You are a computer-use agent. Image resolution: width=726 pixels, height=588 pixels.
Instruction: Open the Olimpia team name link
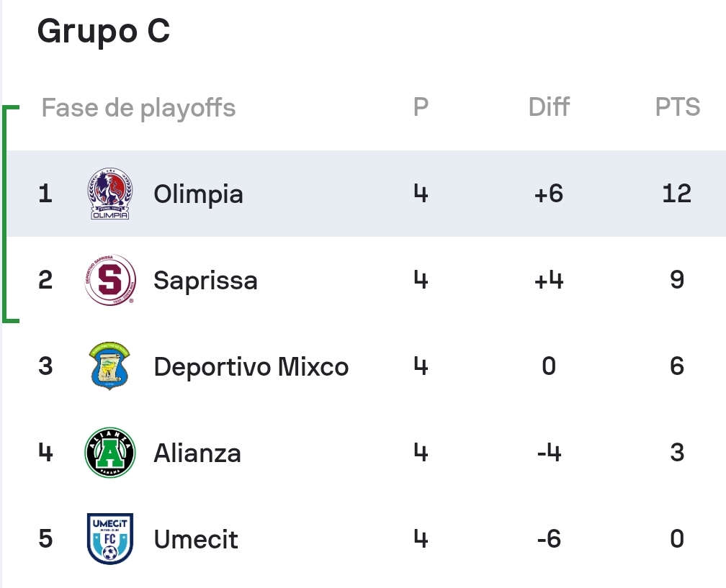(198, 194)
